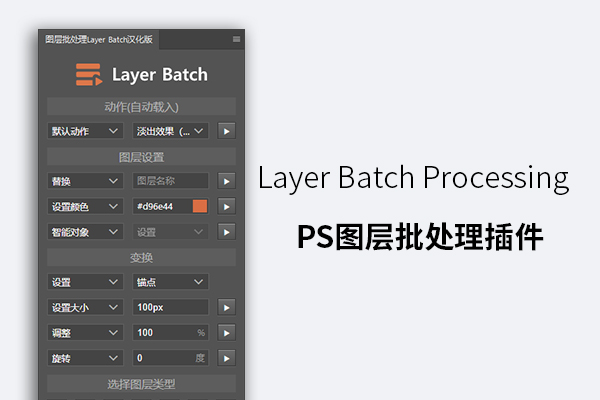Open the 默认动作 action set dropdown

tap(85, 131)
